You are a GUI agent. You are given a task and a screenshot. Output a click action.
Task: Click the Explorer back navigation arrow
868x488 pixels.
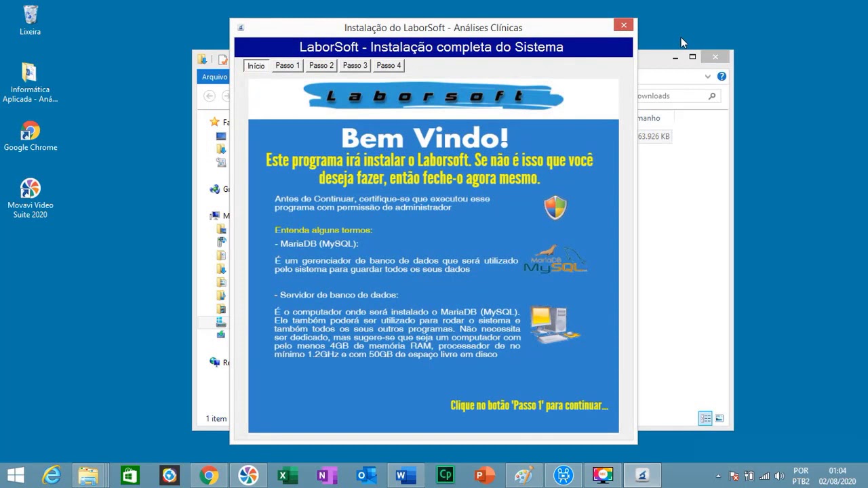click(210, 96)
